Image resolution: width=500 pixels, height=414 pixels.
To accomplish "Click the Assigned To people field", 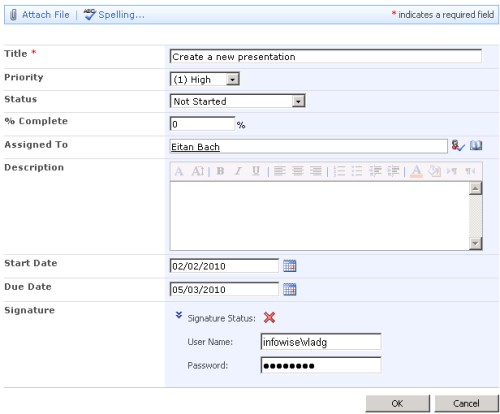I will [309, 147].
